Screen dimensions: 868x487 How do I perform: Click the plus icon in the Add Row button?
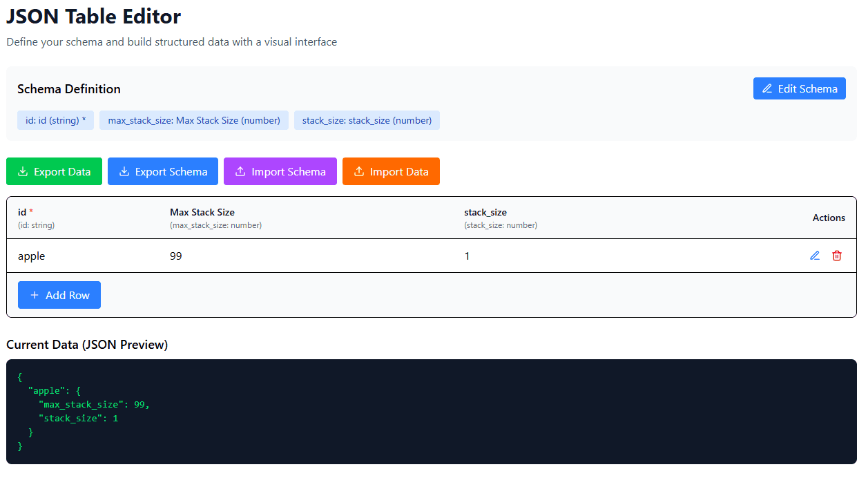pyautogui.click(x=35, y=295)
